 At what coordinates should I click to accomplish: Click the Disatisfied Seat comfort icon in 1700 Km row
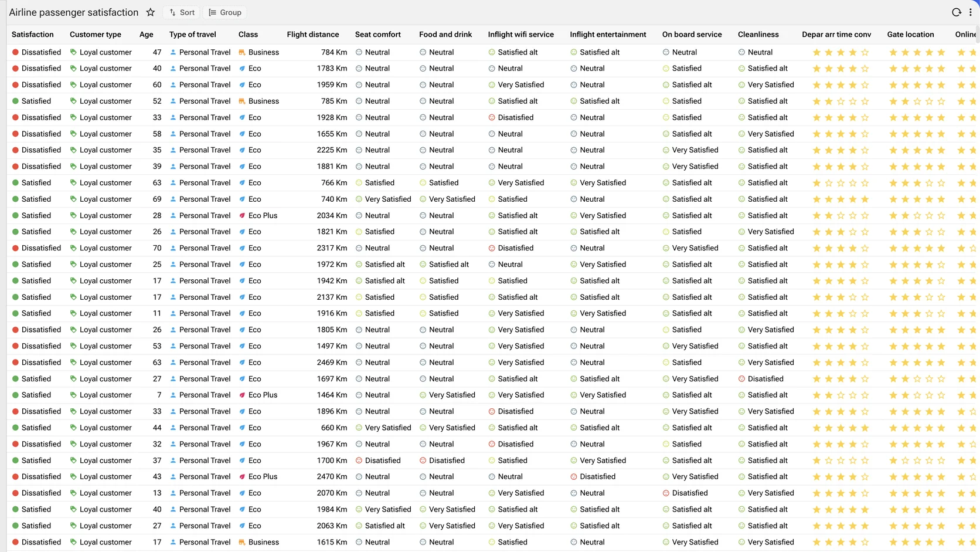click(359, 460)
